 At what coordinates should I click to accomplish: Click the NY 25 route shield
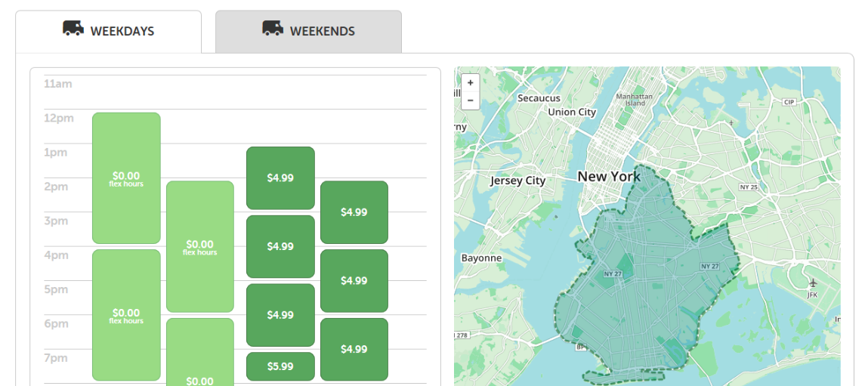(x=749, y=187)
